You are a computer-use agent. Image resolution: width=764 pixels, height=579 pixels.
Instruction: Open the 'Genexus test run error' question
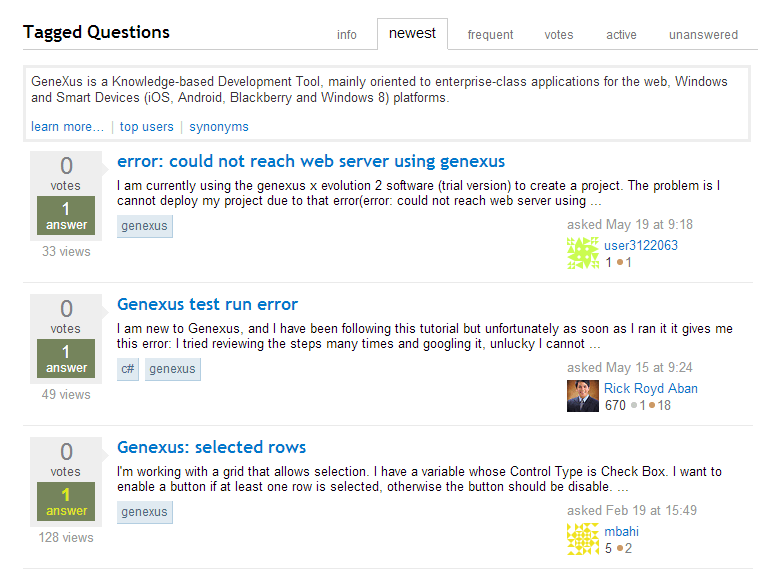(x=207, y=304)
